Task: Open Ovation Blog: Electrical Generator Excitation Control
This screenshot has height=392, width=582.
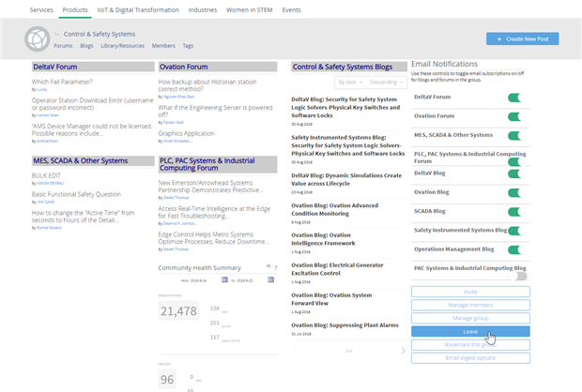Action: click(337, 269)
